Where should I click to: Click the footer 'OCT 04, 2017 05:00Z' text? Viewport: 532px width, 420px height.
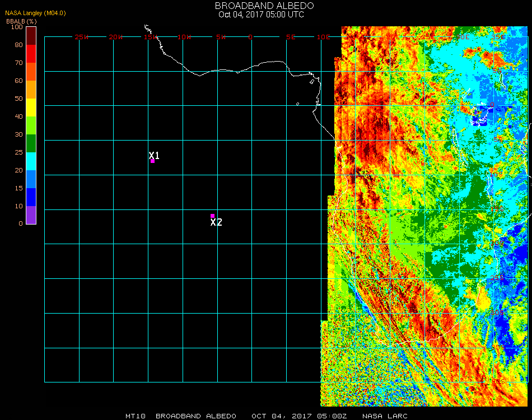[x=299, y=416]
